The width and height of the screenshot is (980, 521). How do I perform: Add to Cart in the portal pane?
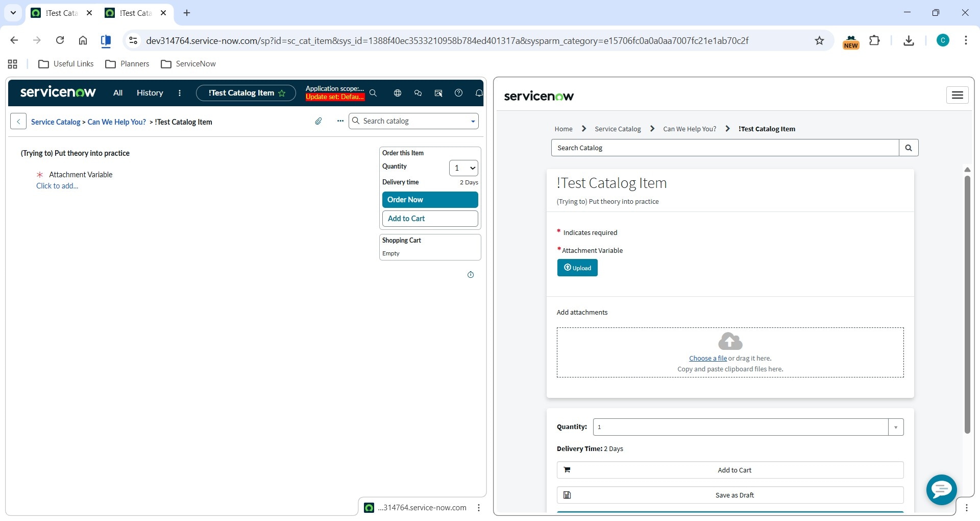click(x=730, y=470)
